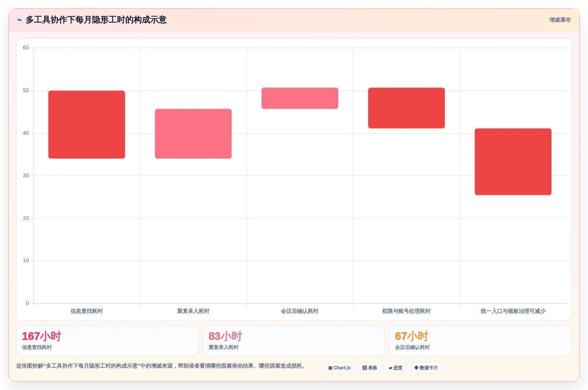
Task: Select the 会议后确认耗时 pink bar
Action: point(300,98)
